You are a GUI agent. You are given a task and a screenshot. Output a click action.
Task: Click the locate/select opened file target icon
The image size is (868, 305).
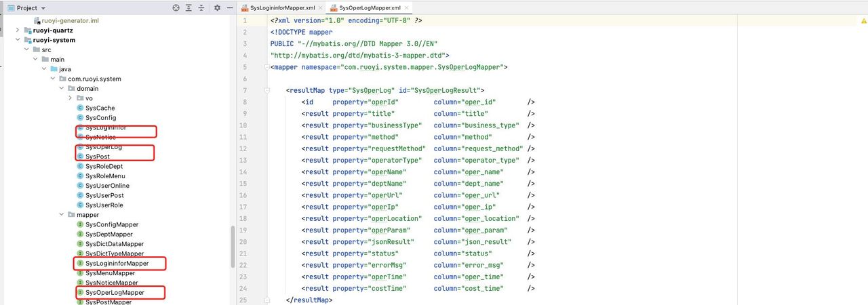click(x=176, y=8)
